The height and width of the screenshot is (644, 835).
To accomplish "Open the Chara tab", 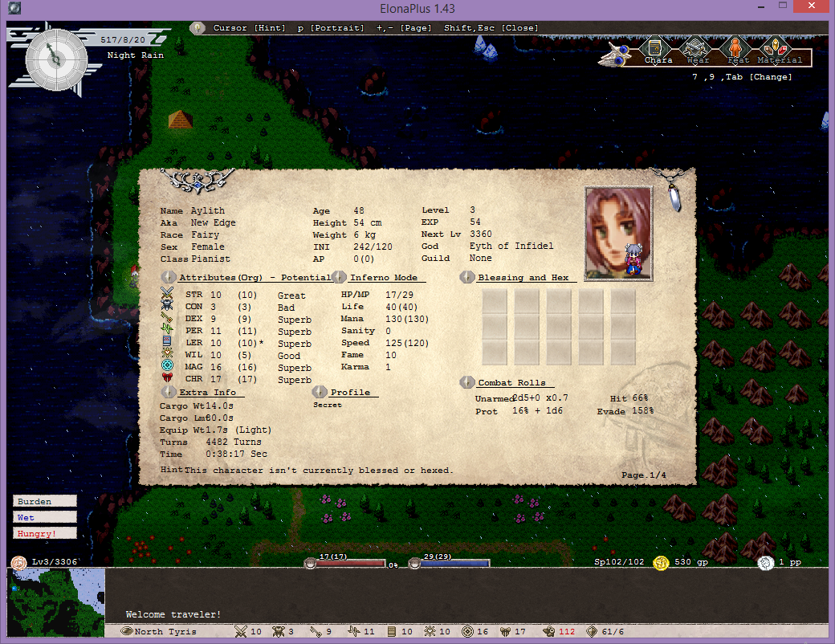I will [x=657, y=51].
